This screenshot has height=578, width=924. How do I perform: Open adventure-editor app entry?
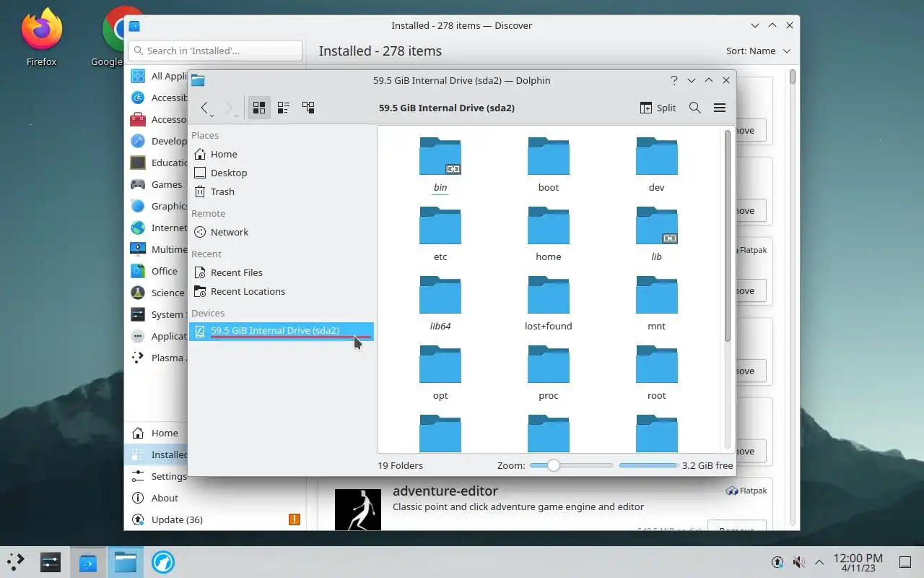pos(545,504)
